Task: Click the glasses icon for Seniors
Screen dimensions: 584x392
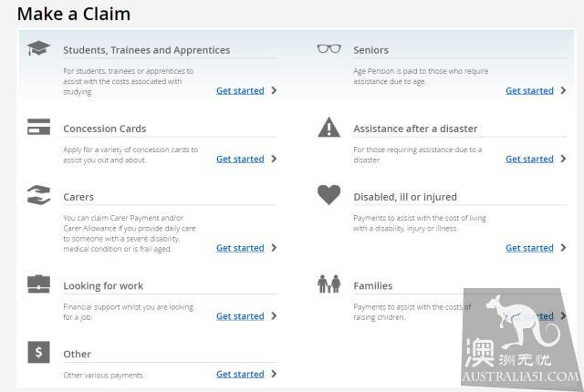Action: [328, 48]
